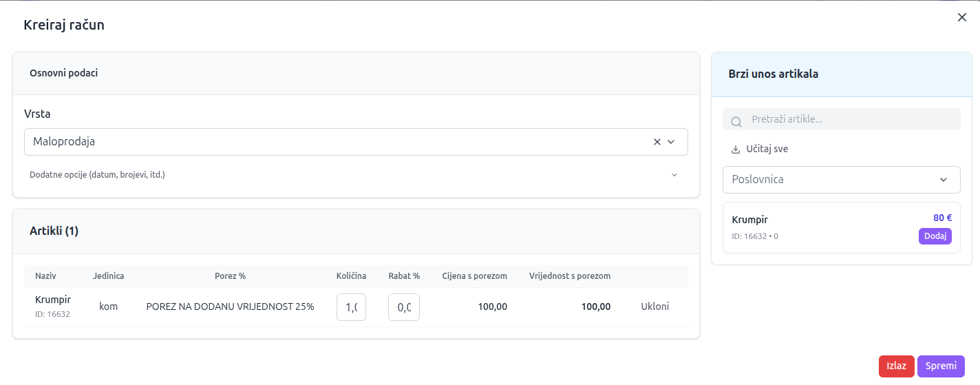980x385 pixels.
Task: Close the Kreiraj račun dialog
Action: pos(961,18)
